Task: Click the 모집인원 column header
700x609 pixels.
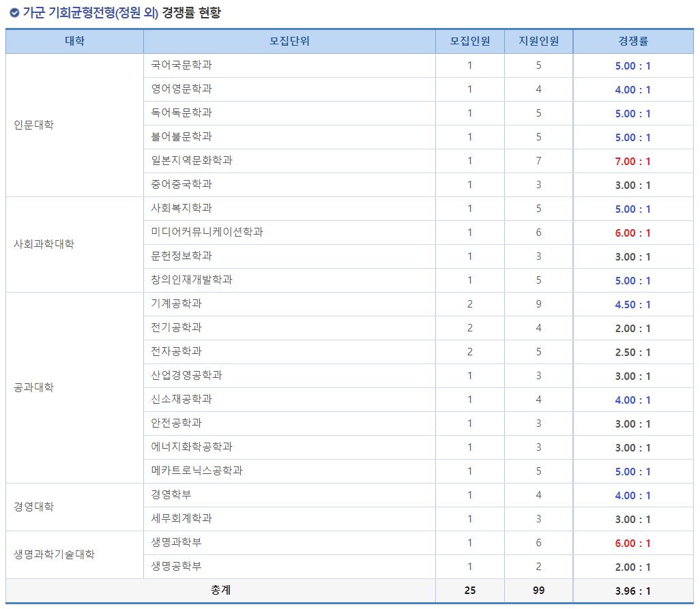Action: pyautogui.click(x=469, y=41)
